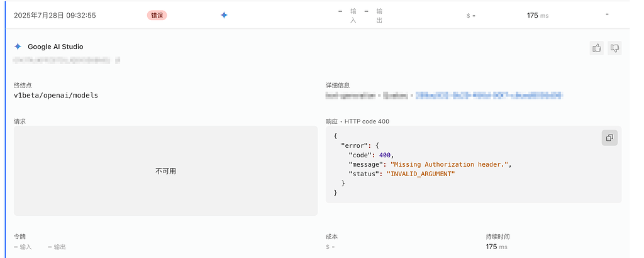Image resolution: width=644 pixels, height=258 pixels.
Task: Click the red 错误 status badge
Action: [x=157, y=15]
